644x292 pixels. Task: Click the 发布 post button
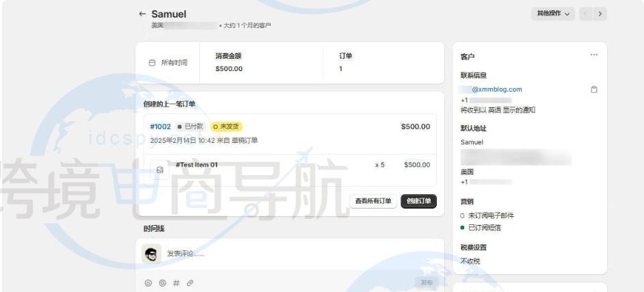point(426,282)
